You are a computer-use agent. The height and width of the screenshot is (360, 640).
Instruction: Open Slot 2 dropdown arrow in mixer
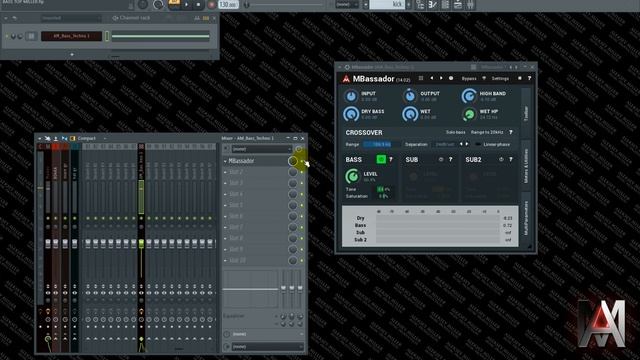pos(225,172)
